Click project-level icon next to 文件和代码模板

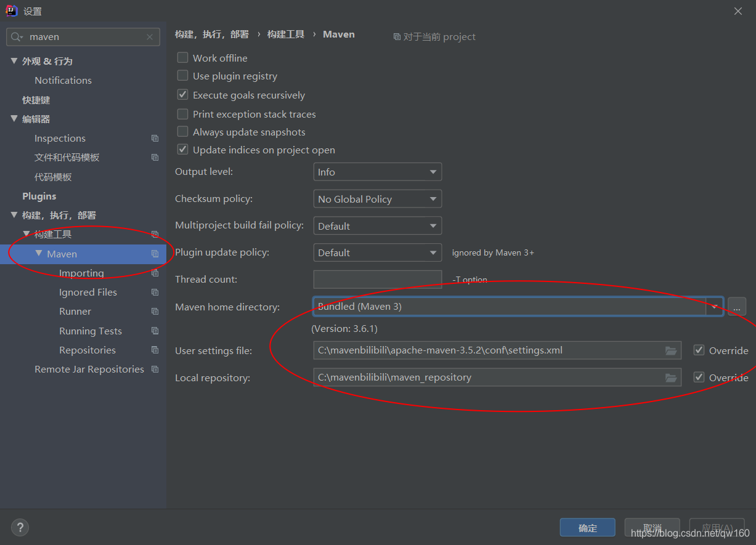[155, 158]
